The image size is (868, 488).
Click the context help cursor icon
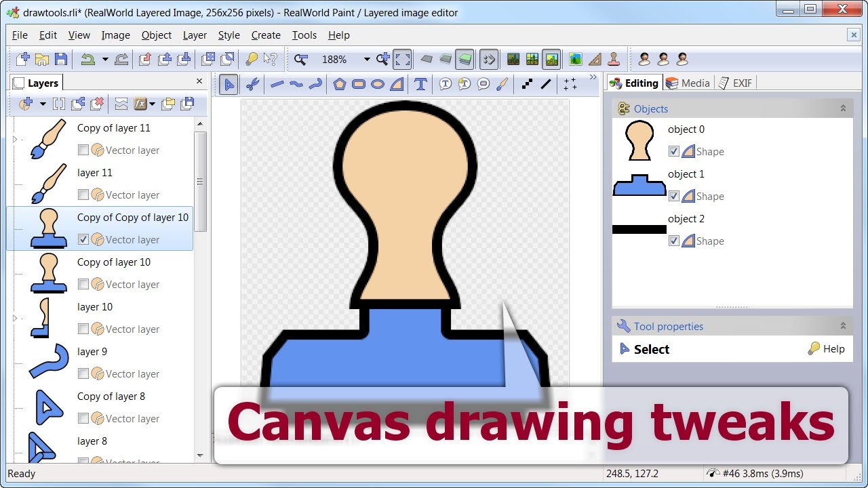pyautogui.click(x=270, y=59)
